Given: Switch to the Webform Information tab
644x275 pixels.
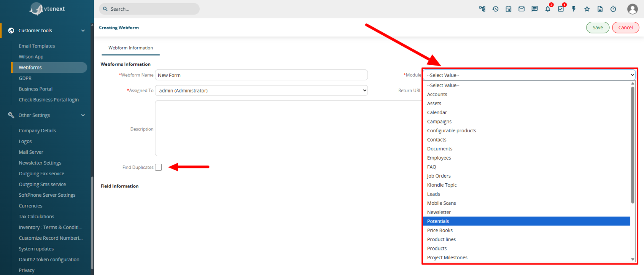Looking at the screenshot, I should pyautogui.click(x=131, y=48).
